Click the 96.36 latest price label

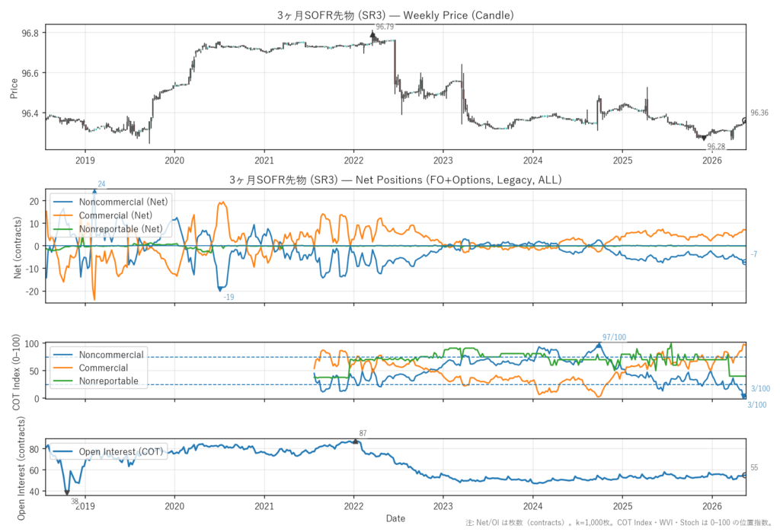point(759,113)
